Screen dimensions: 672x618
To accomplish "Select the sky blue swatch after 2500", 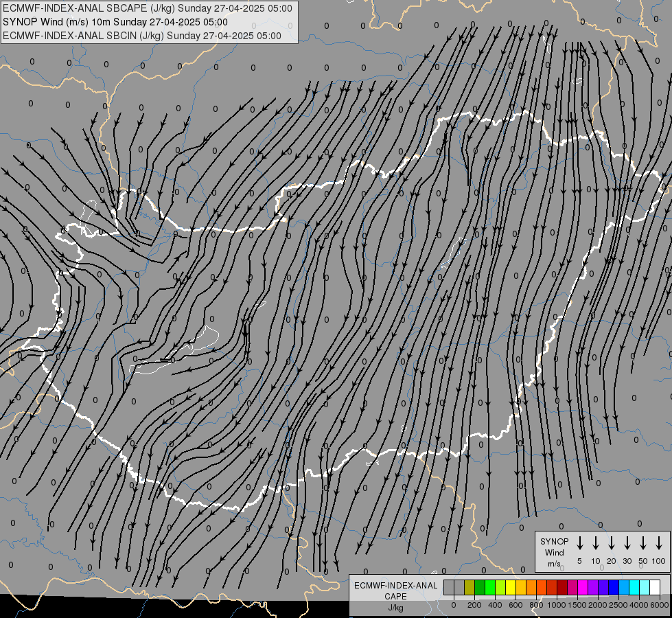I will (625, 587).
